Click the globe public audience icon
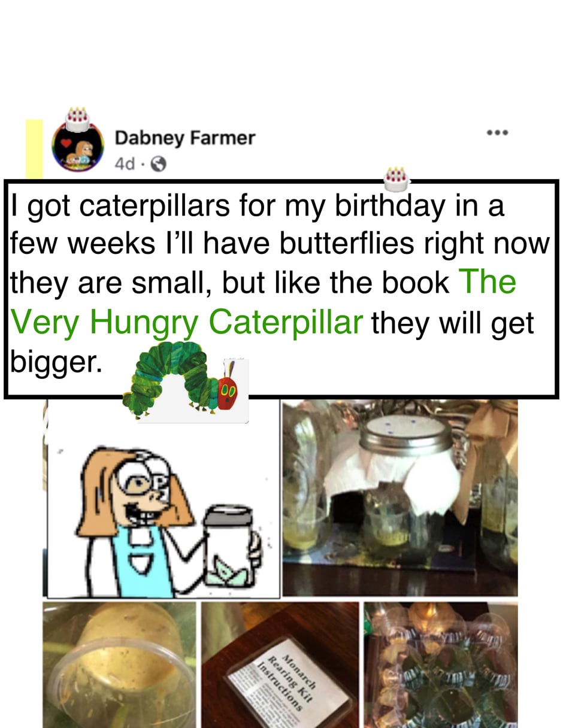 pyautogui.click(x=159, y=163)
